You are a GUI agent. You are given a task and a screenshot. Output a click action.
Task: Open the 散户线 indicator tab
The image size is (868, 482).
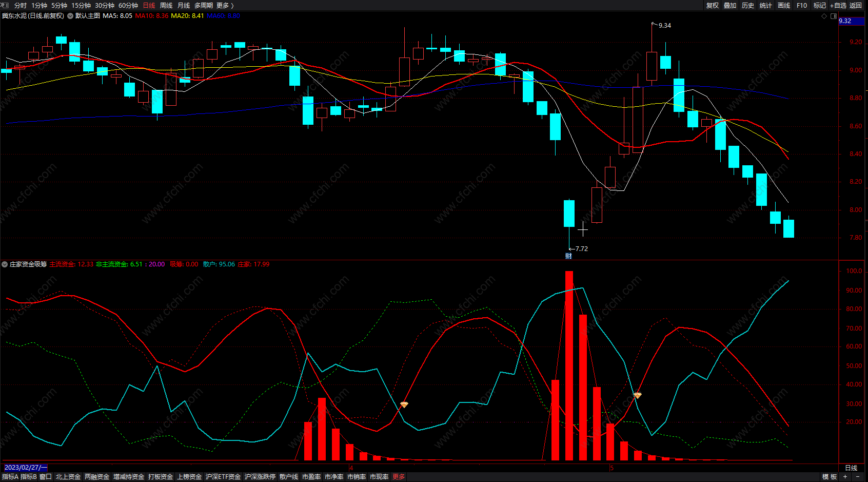tap(289, 477)
